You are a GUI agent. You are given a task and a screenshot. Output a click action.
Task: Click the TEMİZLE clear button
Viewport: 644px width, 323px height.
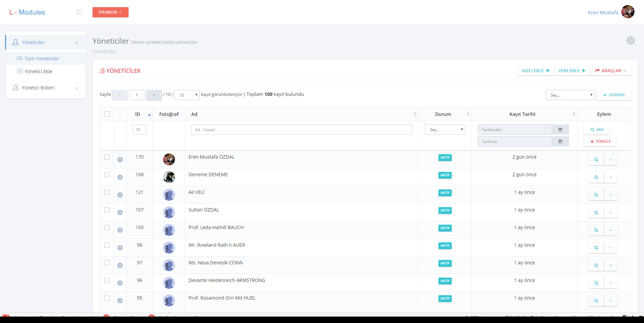coord(600,141)
